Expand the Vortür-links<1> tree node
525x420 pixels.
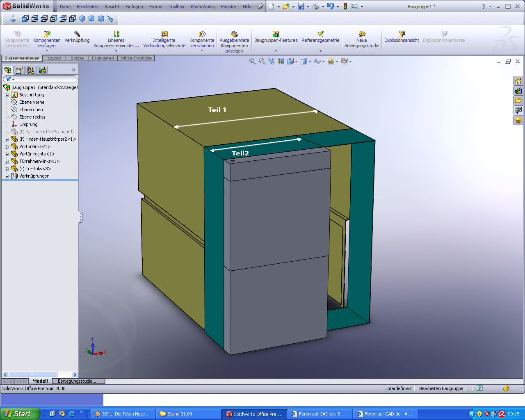pos(7,147)
